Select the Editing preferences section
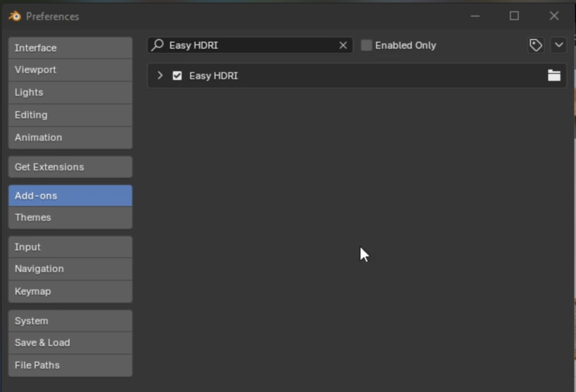 pyautogui.click(x=70, y=115)
